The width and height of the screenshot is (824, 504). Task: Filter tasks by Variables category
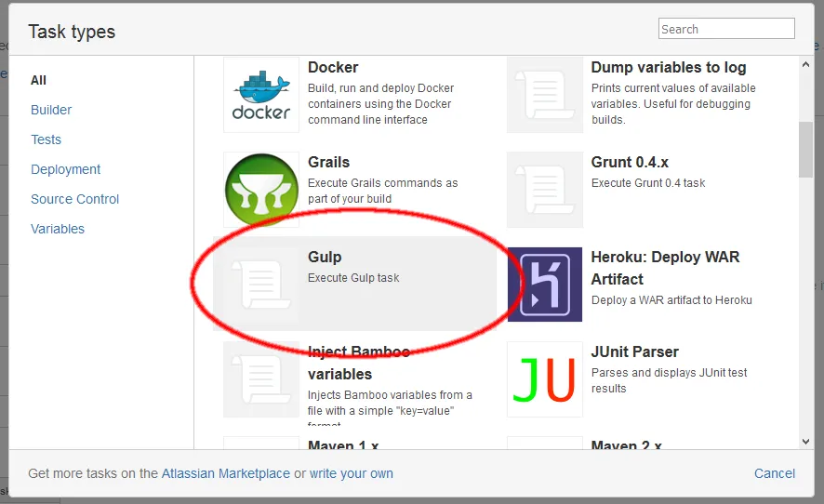click(x=58, y=229)
